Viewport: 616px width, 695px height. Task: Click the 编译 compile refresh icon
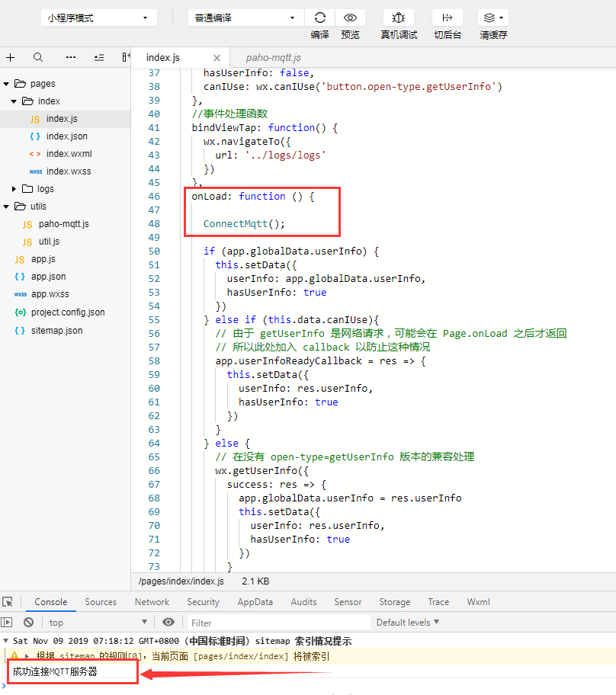point(319,18)
